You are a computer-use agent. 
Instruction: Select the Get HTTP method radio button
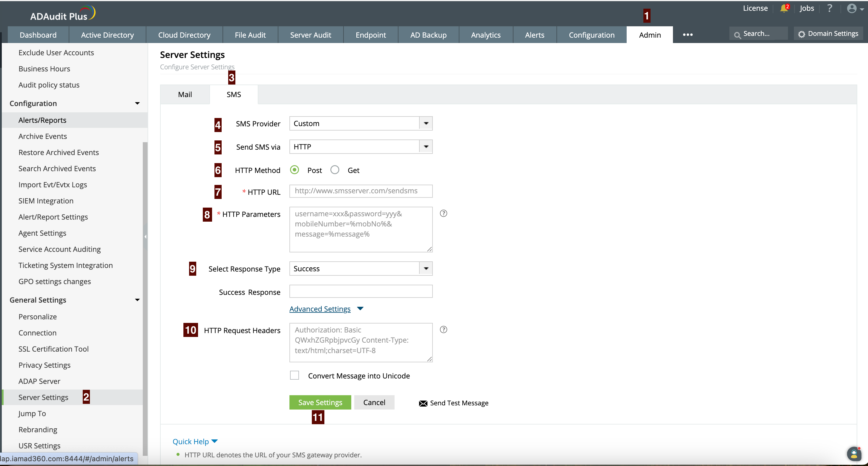click(x=335, y=170)
